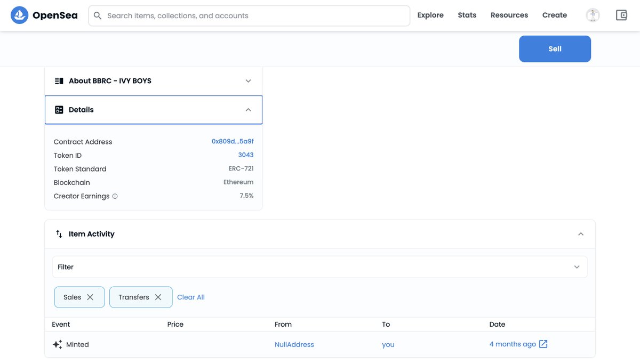Click the Blockchain label

pos(72,183)
